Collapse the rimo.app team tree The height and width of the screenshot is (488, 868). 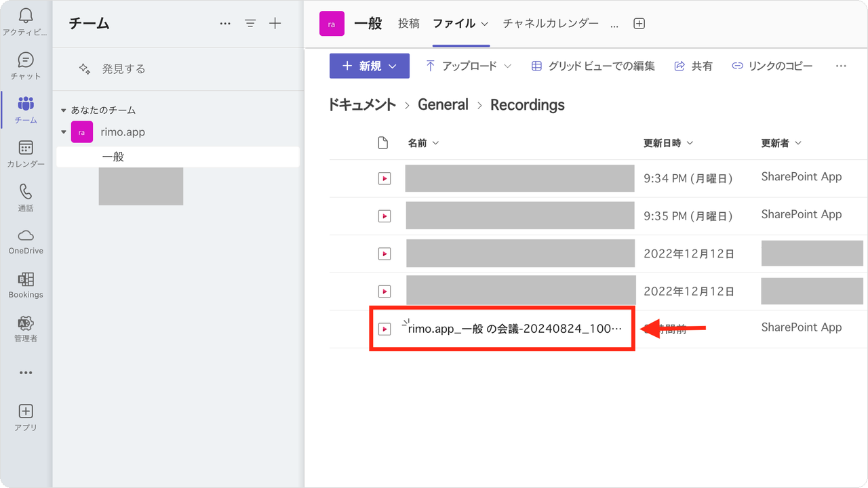coord(64,132)
